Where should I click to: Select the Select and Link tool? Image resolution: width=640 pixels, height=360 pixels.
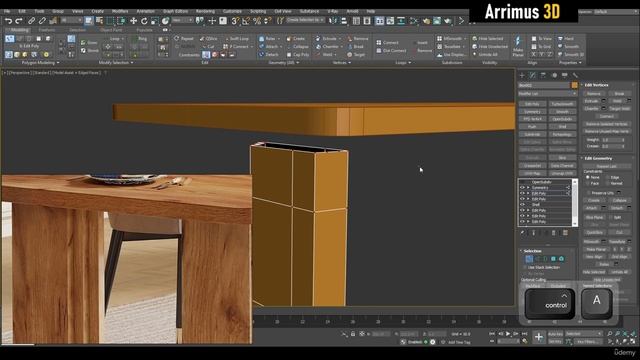31,20
